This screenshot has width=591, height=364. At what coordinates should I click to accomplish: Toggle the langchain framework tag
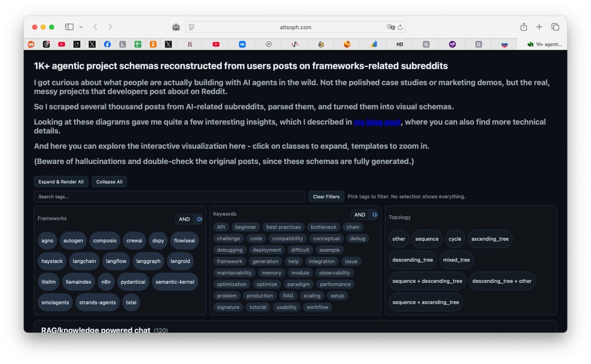point(84,261)
